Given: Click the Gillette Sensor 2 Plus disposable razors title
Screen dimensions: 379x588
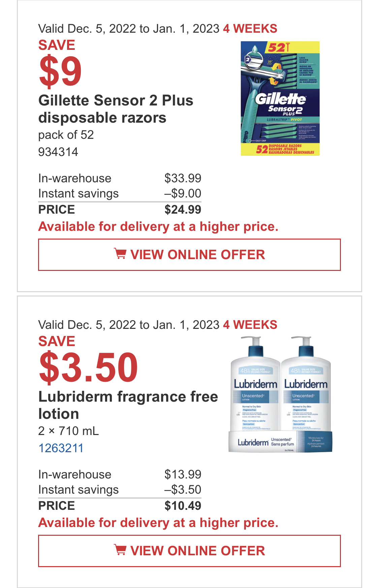Looking at the screenshot, I should point(116,109).
